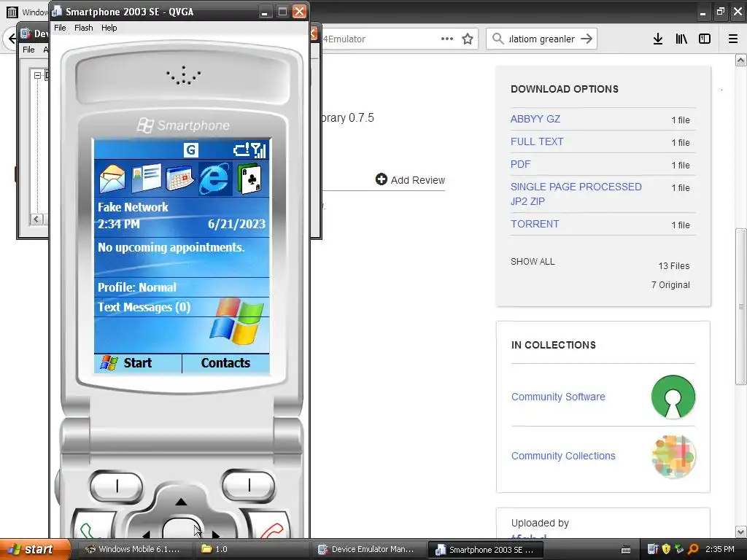
Task: Open the Solitaire card game icon
Action: 249,179
